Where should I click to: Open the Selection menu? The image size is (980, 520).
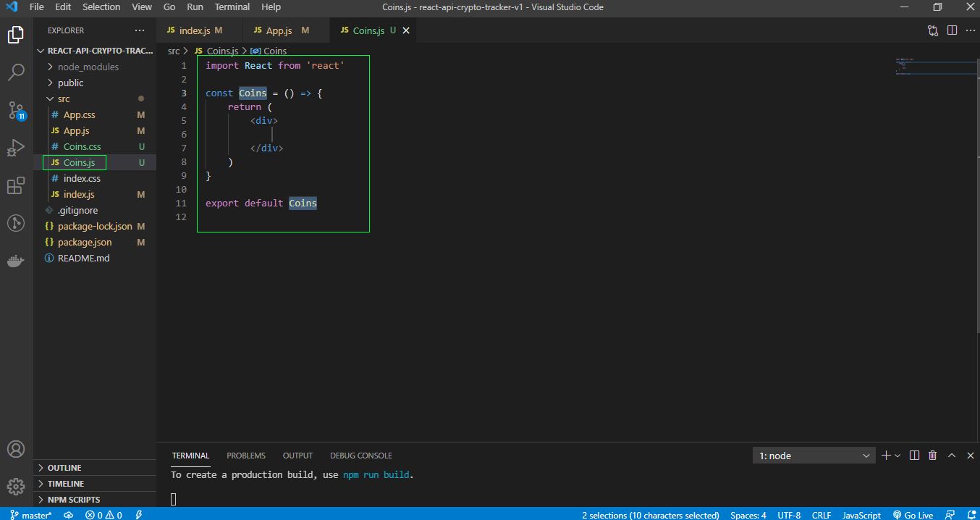(x=101, y=7)
